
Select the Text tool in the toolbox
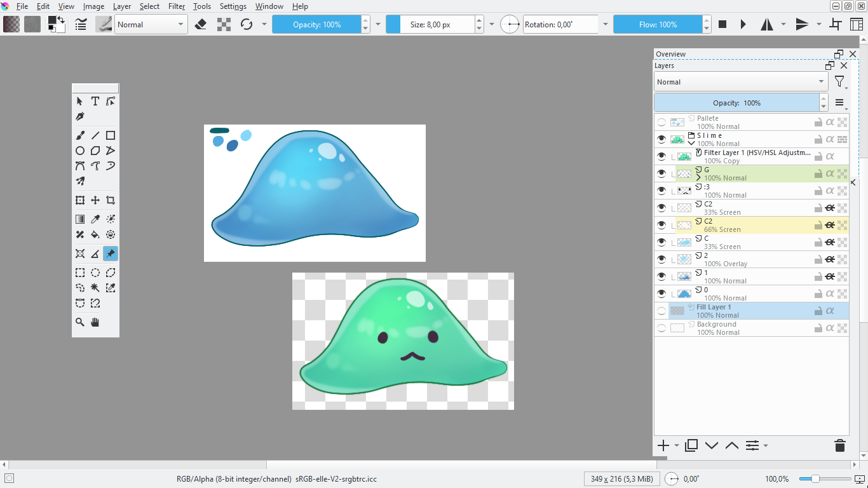(95, 101)
